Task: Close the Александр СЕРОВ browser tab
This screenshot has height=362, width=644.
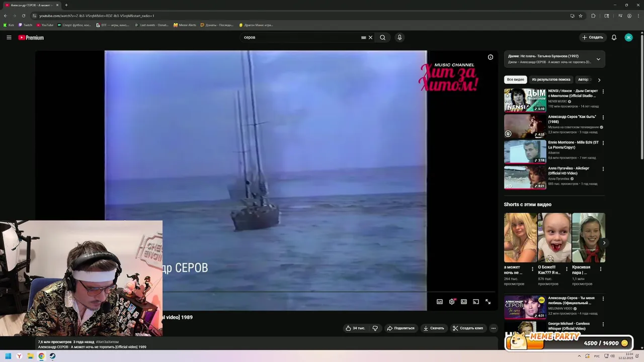Action: coord(57,5)
